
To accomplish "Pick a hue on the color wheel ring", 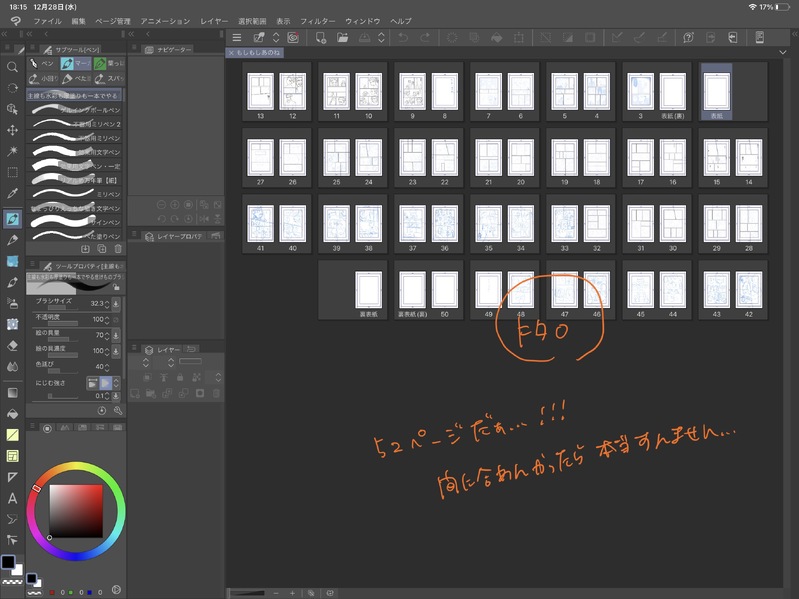I will pos(76,468).
